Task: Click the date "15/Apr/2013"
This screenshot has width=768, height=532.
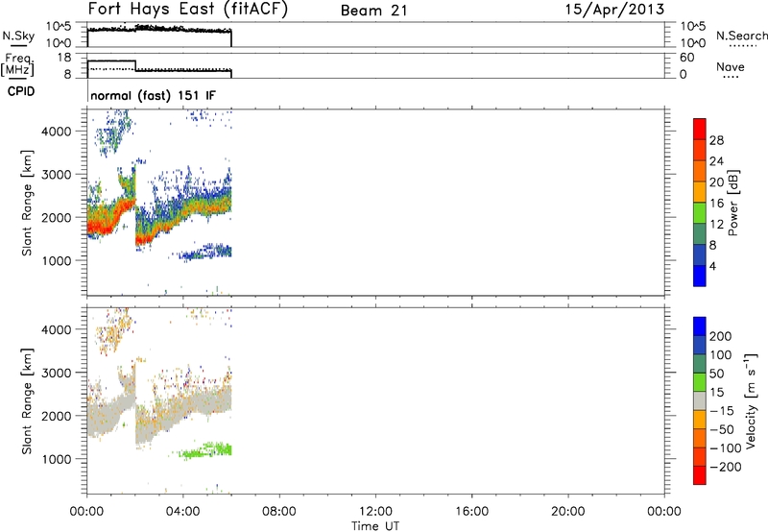Action: click(614, 10)
